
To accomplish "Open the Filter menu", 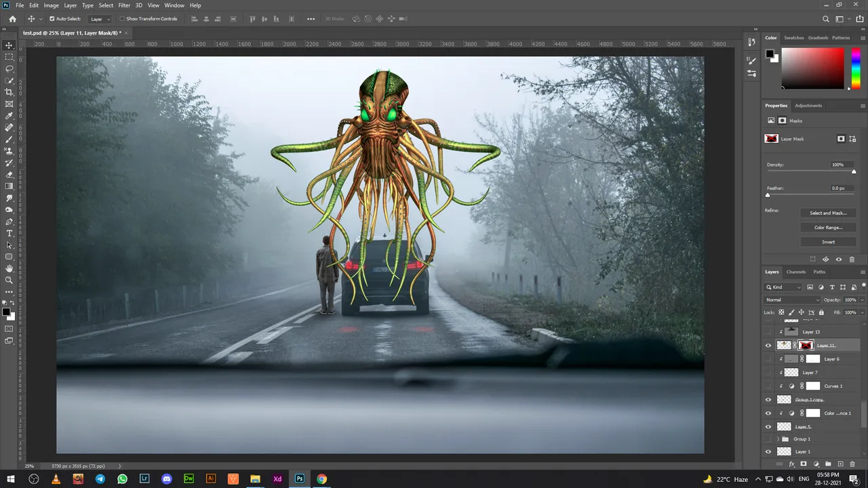I will [124, 5].
